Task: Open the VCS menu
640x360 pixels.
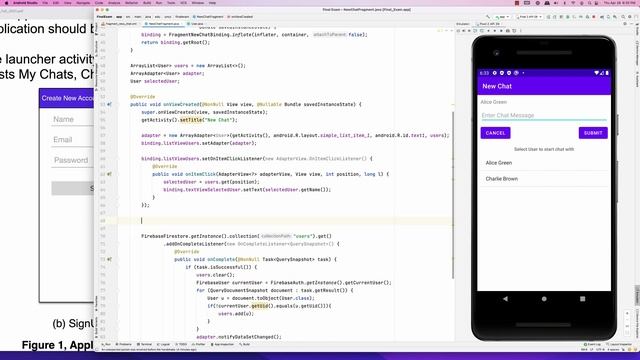Action: pyautogui.click(x=183, y=2)
